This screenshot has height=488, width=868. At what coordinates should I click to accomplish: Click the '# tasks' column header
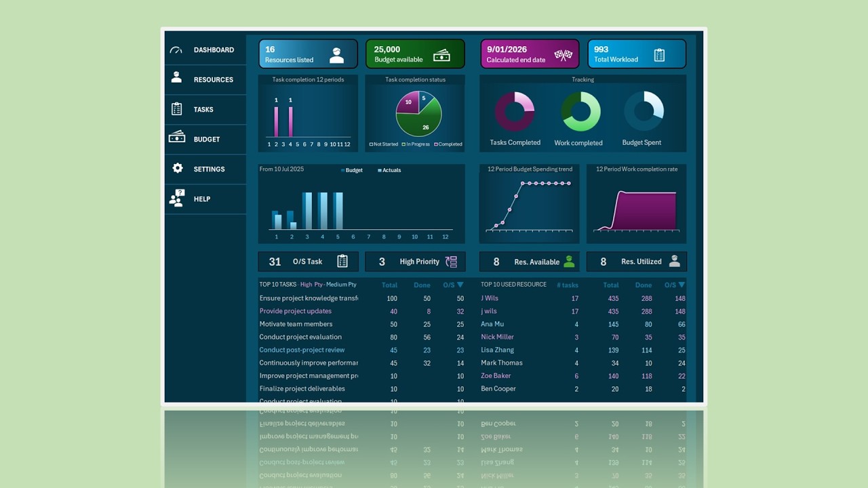[567, 285]
